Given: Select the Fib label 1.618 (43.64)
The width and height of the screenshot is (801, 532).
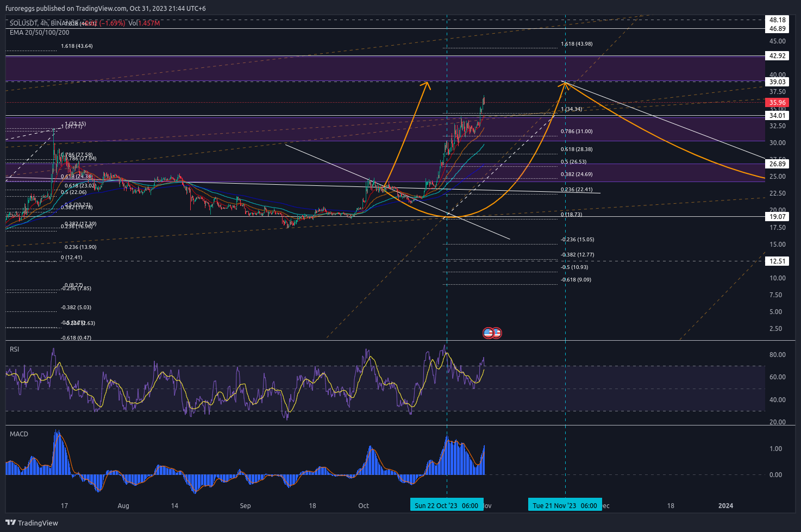Looking at the screenshot, I should [x=77, y=46].
